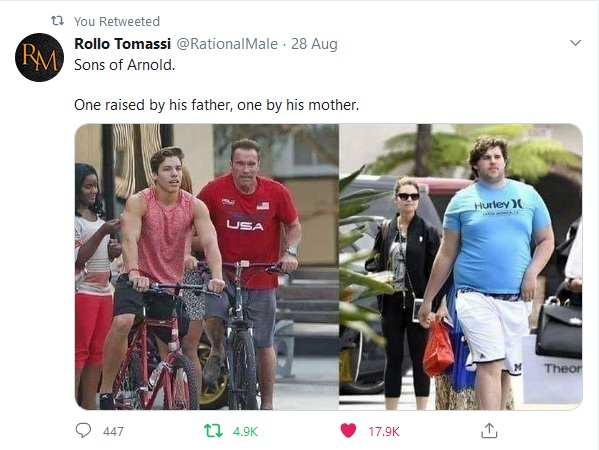Expand the tweet options chevron menu
Screen dimensions: 599x450
[575, 43]
